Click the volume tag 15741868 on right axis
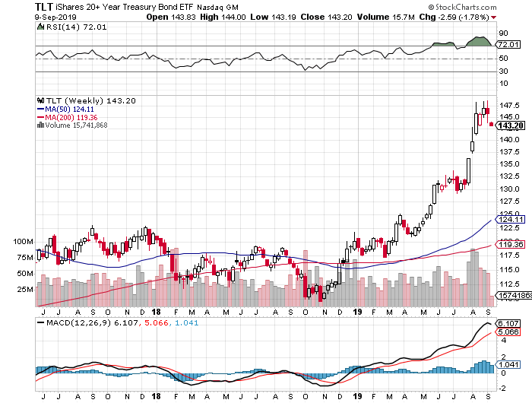This screenshot has width=532, height=403. pyautogui.click(x=514, y=295)
